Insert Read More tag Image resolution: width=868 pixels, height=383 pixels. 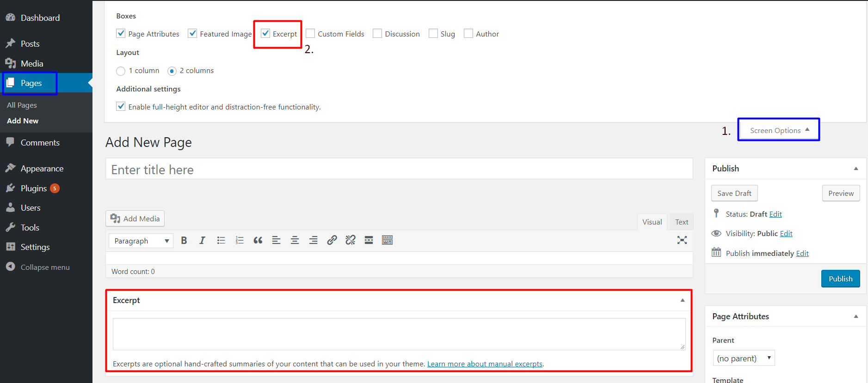click(369, 240)
